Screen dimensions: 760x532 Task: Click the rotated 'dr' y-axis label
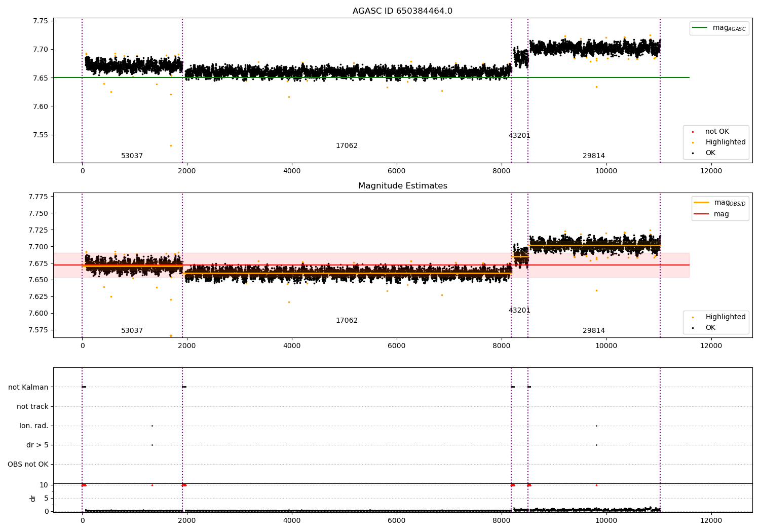click(x=33, y=498)
